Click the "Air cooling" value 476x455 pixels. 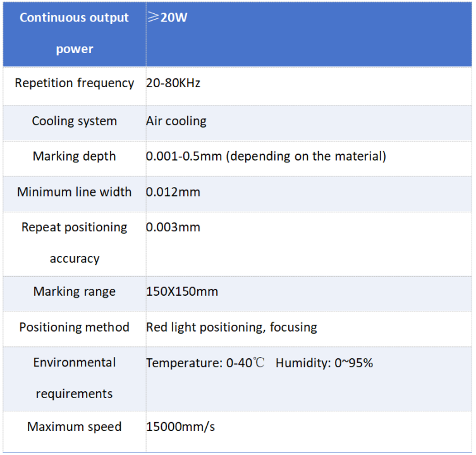176,121
